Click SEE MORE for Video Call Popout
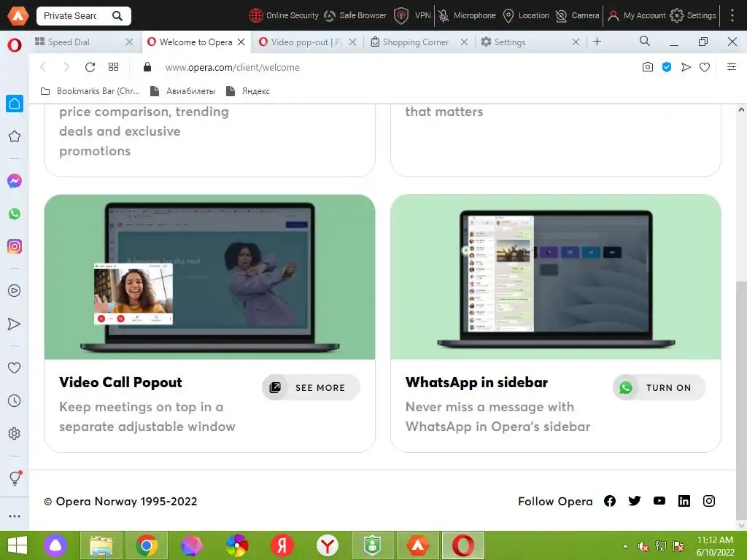 (x=311, y=388)
